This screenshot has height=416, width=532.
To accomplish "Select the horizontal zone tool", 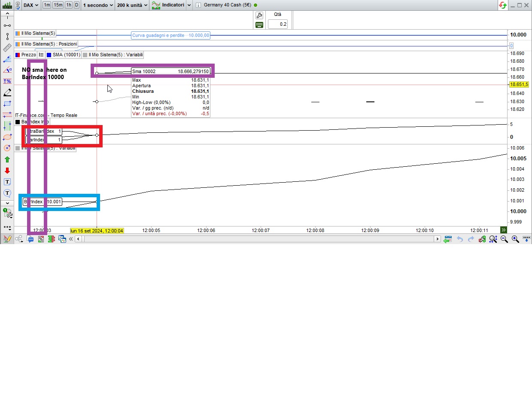I will pos(7,115).
